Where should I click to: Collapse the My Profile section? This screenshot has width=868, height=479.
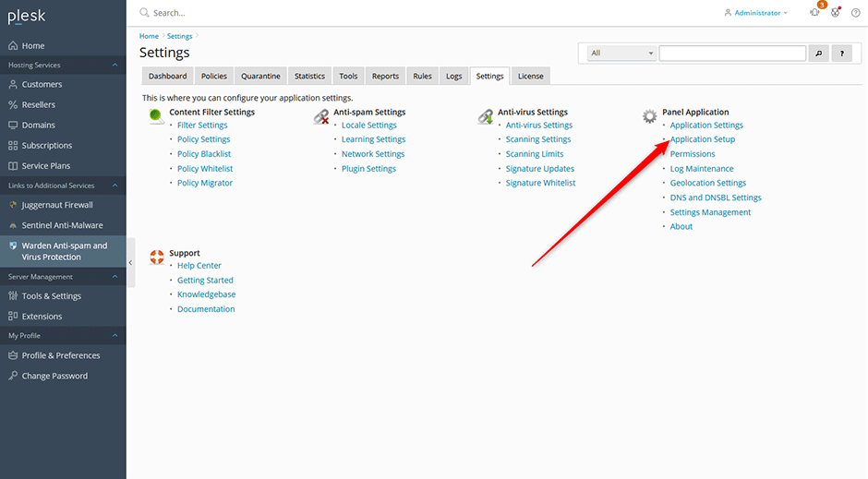(x=115, y=335)
